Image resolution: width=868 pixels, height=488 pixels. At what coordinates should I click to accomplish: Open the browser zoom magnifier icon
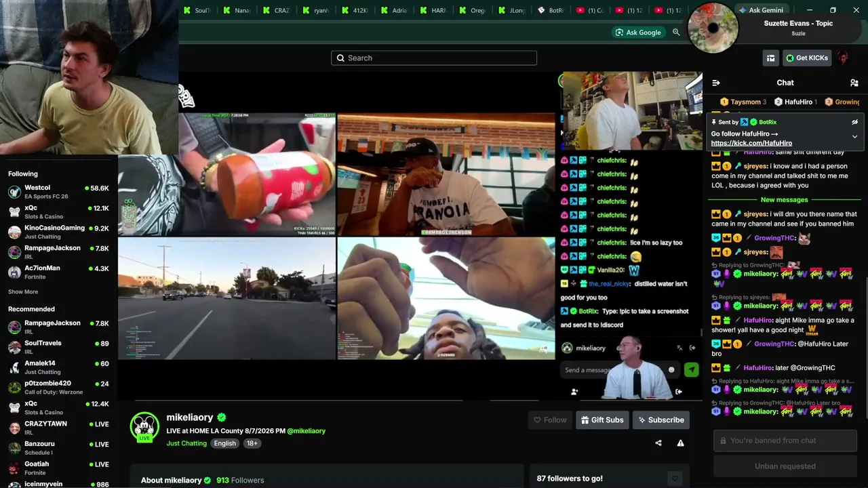[676, 33]
